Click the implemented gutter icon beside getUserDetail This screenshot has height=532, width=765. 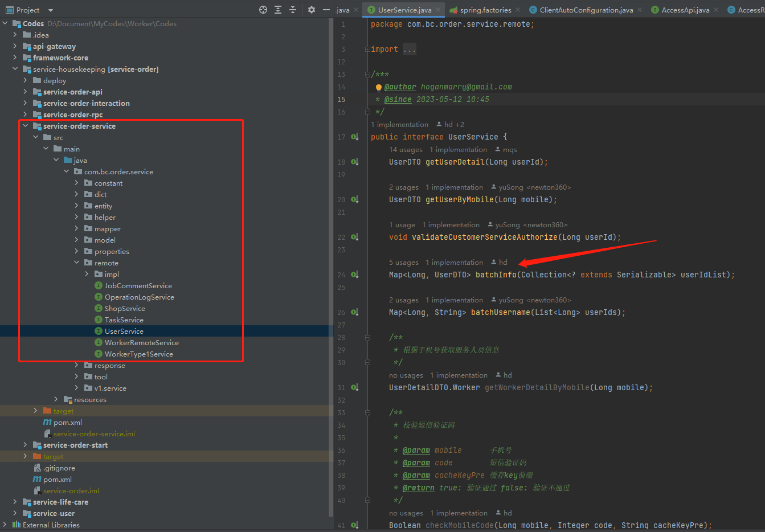354,162
